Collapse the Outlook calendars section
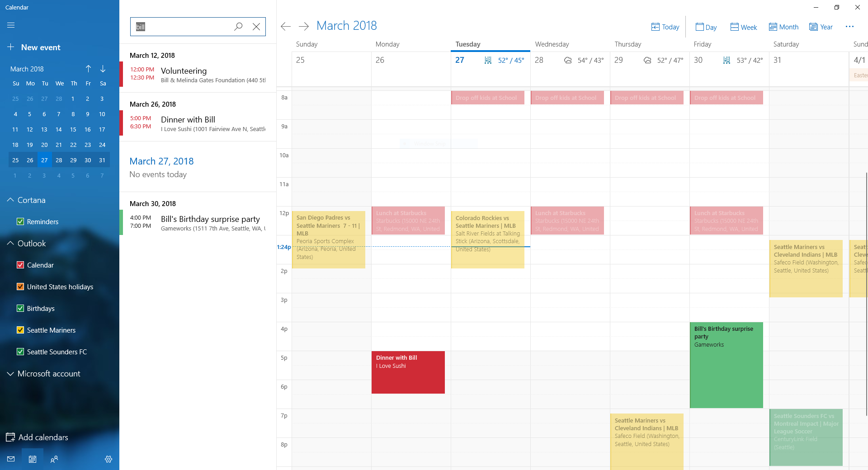This screenshot has width=868, height=470. click(x=10, y=243)
